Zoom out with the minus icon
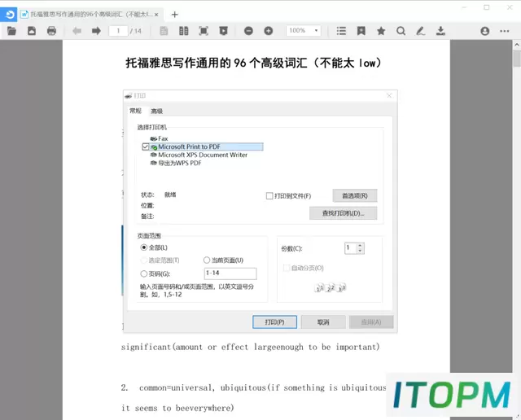 [248, 31]
